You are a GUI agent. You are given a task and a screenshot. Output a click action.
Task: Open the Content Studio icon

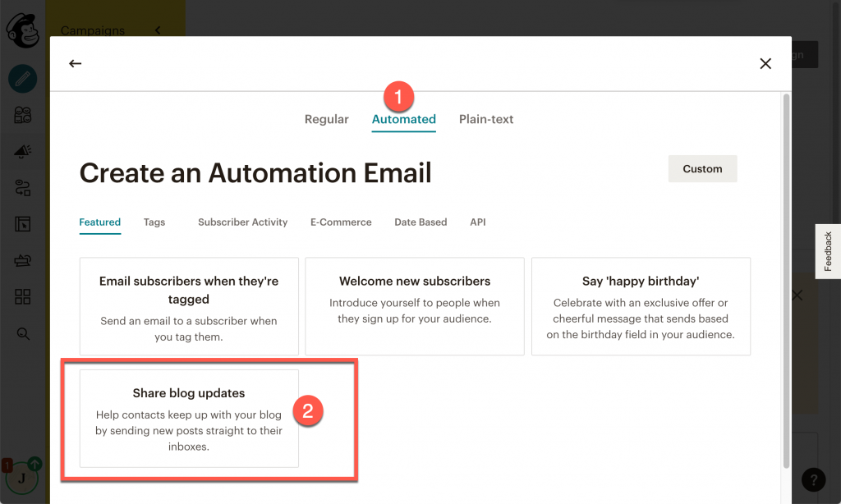click(x=22, y=259)
